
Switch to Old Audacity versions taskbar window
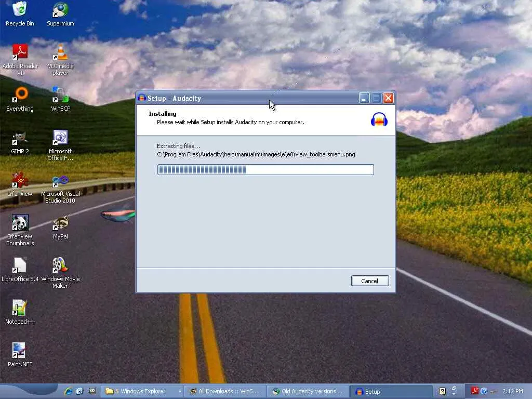click(308, 391)
